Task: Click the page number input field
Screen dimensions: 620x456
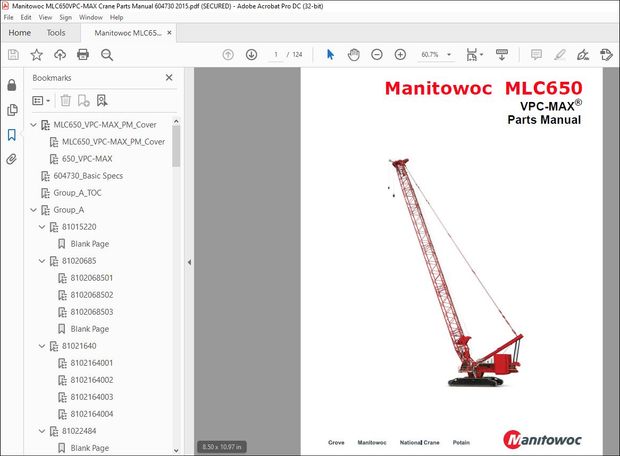Action: point(276,55)
